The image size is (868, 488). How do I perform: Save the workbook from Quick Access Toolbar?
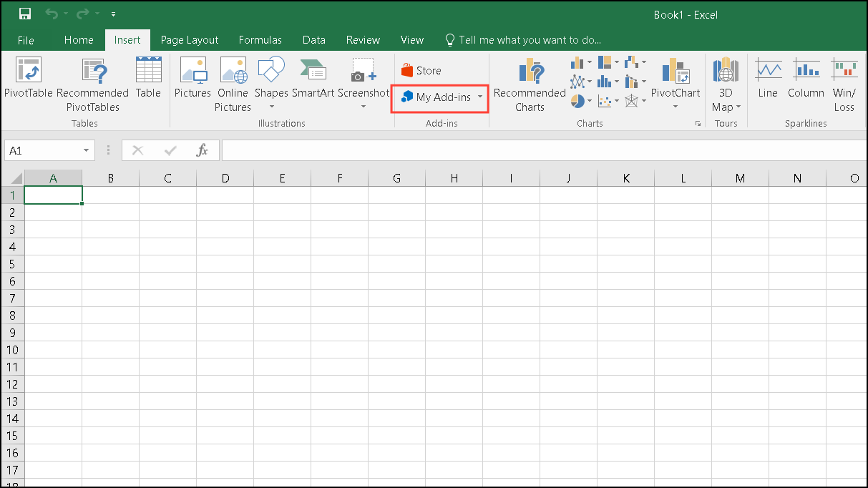pyautogui.click(x=25, y=14)
